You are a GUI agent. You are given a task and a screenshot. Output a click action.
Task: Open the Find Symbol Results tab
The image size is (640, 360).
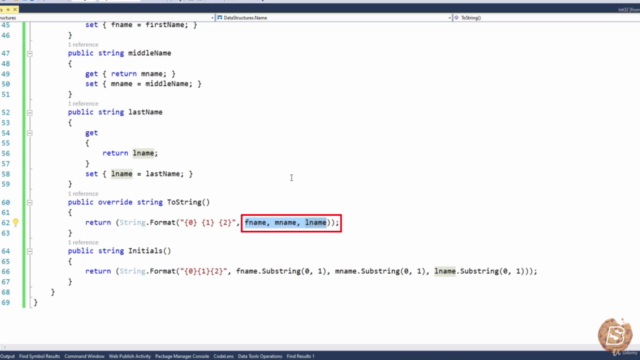(39, 356)
